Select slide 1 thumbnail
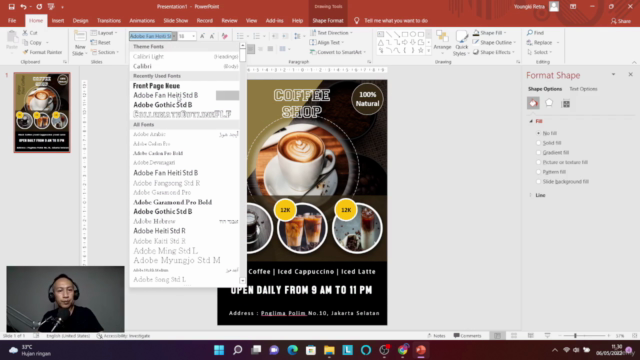This screenshot has height=360, width=640. [x=42, y=113]
